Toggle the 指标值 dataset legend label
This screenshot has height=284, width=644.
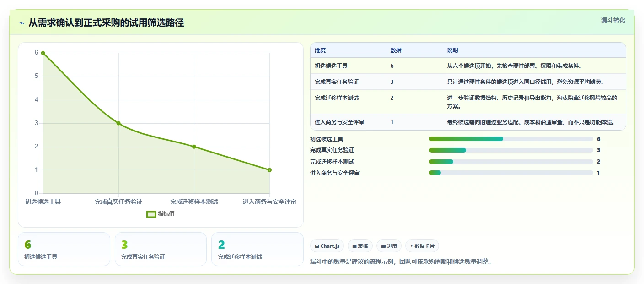click(x=166, y=214)
